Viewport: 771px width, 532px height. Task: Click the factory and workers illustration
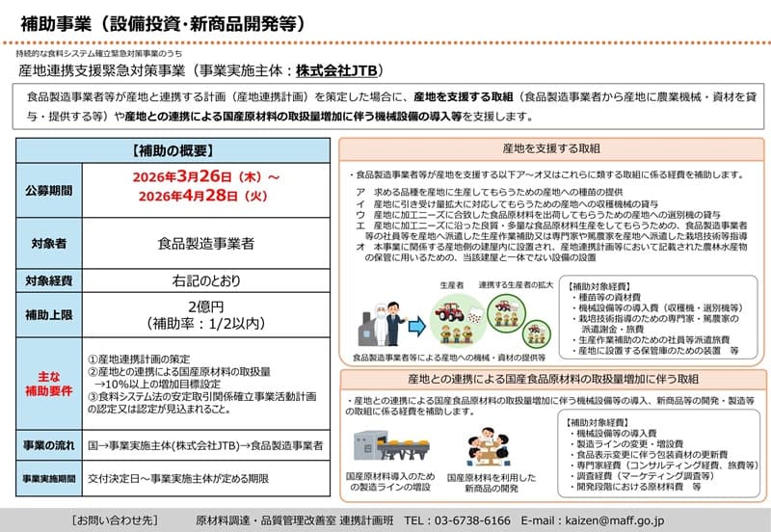pyautogui.click(x=382, y=325)
